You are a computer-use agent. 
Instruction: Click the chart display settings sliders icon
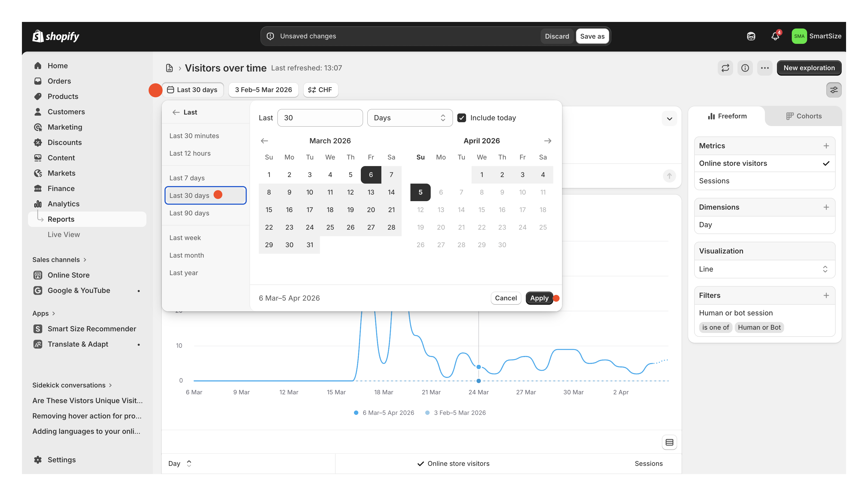(x=834, y=90)
